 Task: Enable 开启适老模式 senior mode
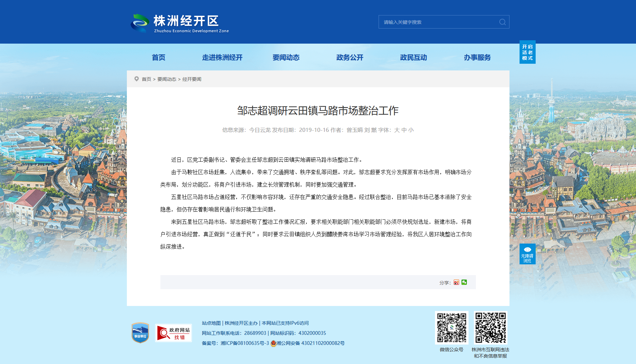[x=527, y=52]
